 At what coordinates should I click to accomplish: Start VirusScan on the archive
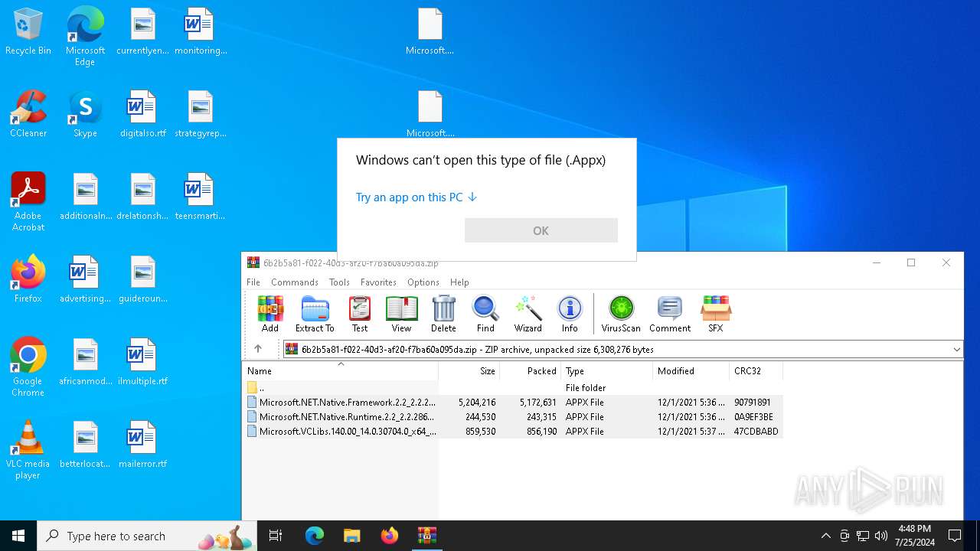pyautogui.click(x=621, y=314)
